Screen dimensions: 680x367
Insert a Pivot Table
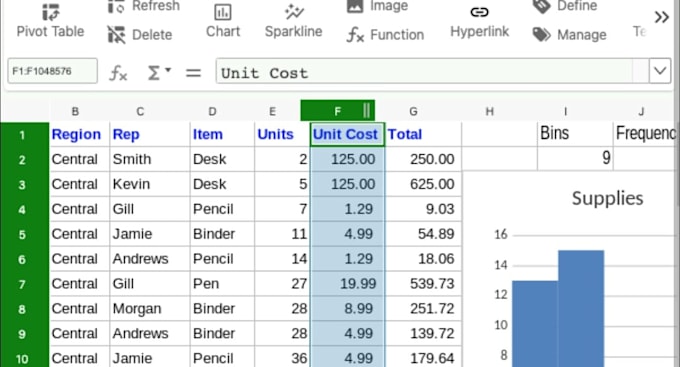[50, 21]
